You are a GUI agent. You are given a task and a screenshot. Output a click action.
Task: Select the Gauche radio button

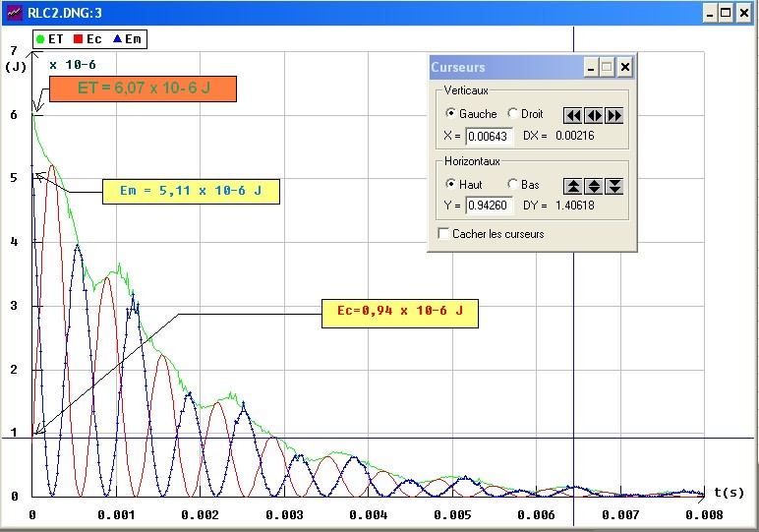451,114
